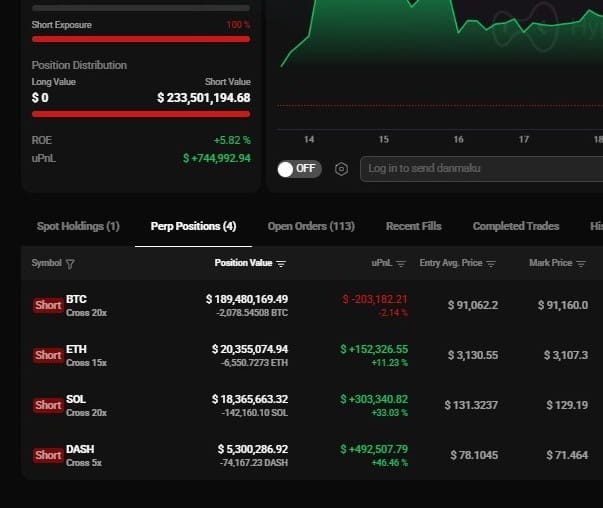
Task: Switch to Recent Fills tab
Action: 414,226
